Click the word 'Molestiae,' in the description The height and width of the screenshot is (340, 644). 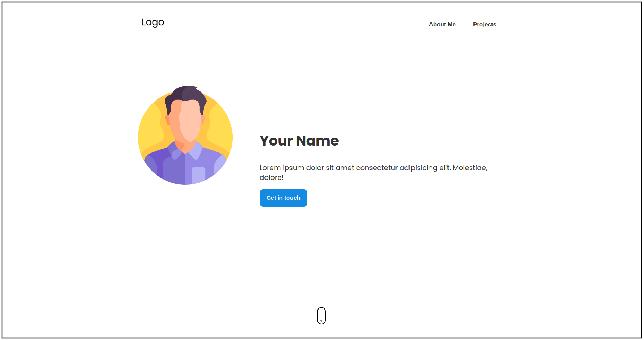tap(470, 168)
